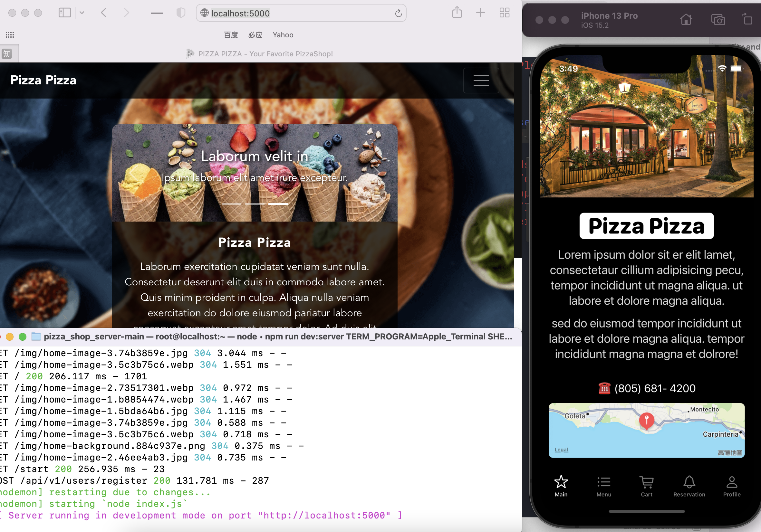Click the privacy shield icon in Safari
Screen dimensions: 761x532
point(181,13)
